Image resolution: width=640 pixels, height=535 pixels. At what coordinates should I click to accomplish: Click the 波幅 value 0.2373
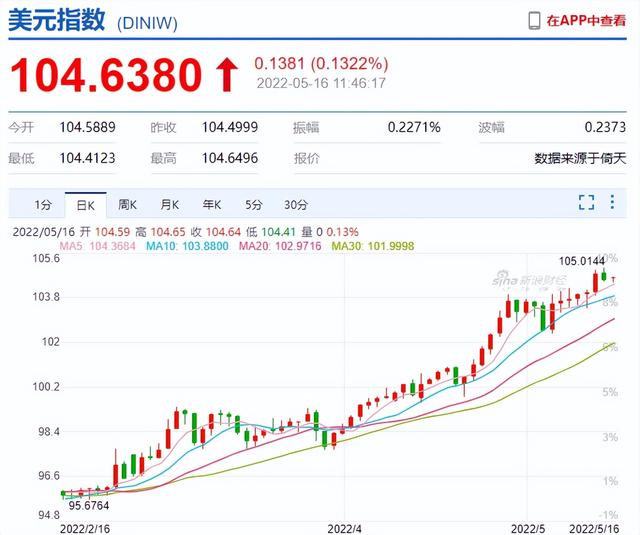(x=605, y=127)
